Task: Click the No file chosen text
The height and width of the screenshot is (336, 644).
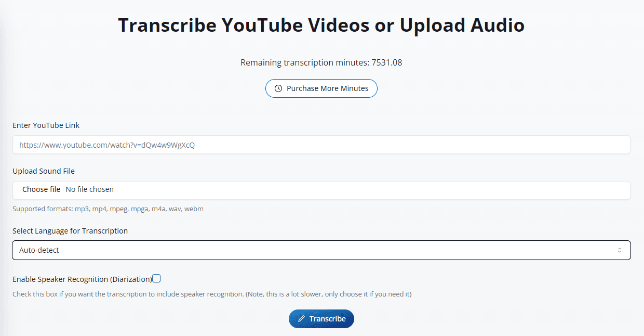Action: [x=90, y=189]
